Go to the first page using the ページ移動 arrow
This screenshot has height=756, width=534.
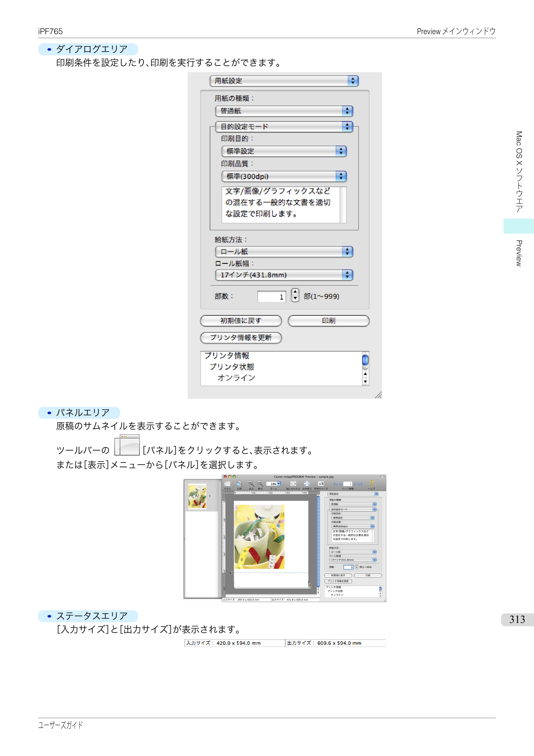coord(336,484)
